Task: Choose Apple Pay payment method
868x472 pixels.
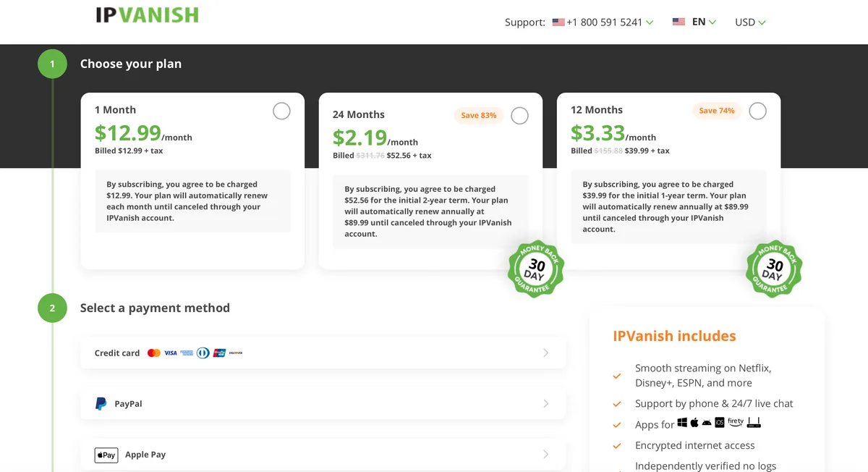Action: [323, 455]
